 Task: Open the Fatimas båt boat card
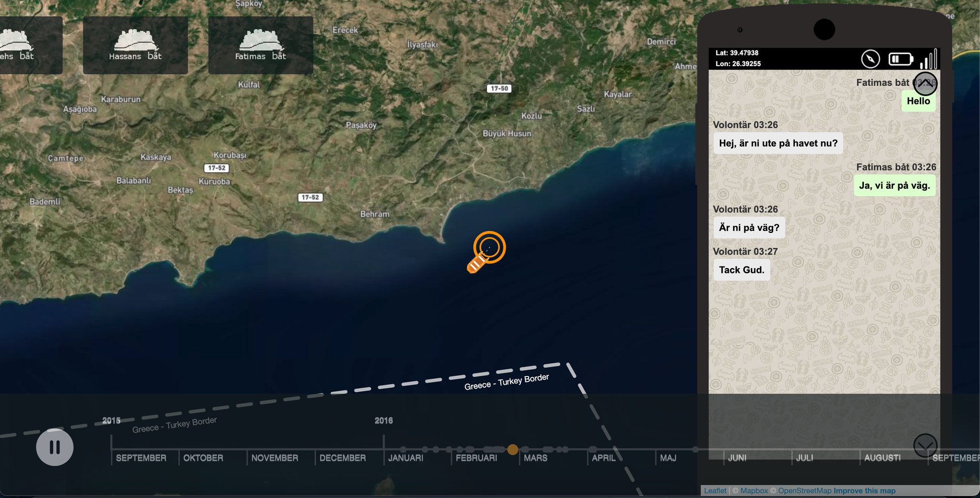(261, 45)
